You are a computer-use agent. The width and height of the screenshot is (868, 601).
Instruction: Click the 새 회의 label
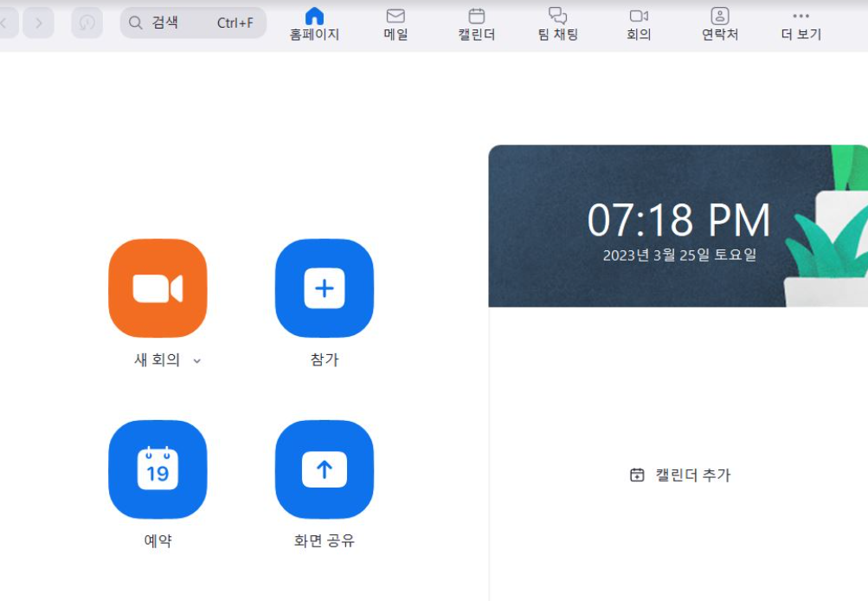pyautogui.click(x=158, y=360)
